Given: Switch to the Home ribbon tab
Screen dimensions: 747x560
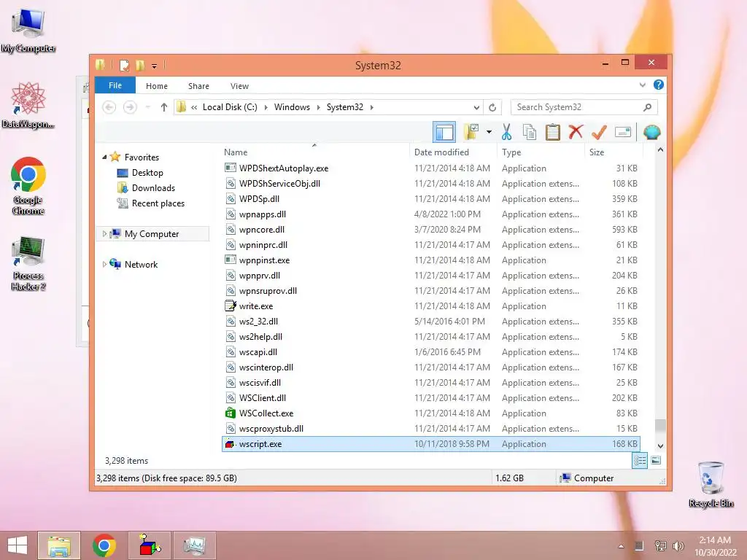Looking at the screenshot, I should coord(157,86).
